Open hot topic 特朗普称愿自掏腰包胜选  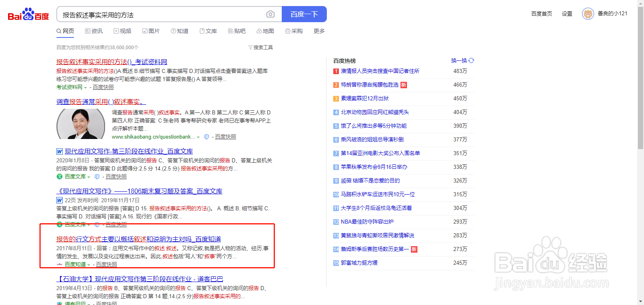click(x=369, y=85)
